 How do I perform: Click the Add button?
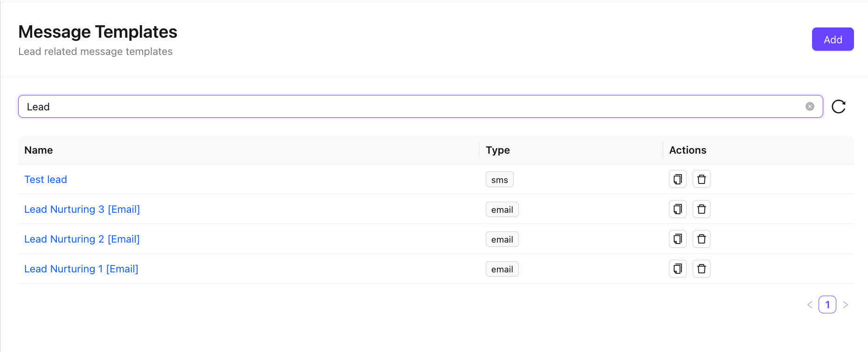click(833, 40)
